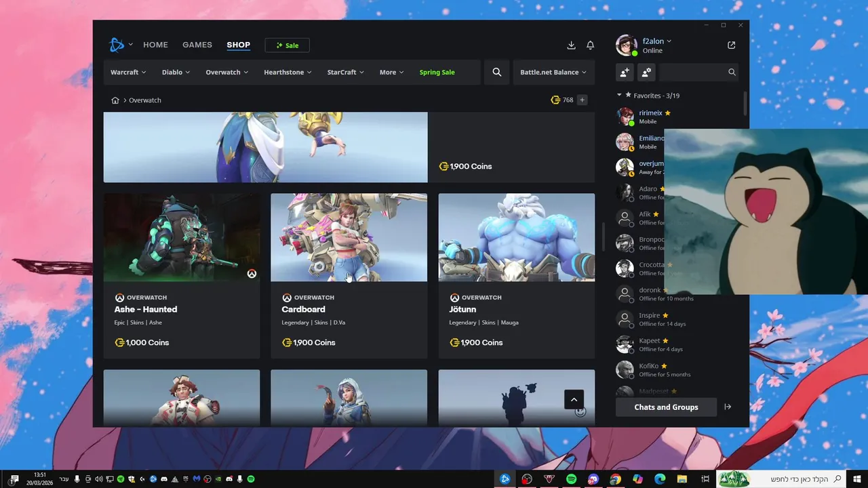The height and width of the screenshot is (488, 868).
Task: Expand the Hearthstone dropdown
Action: pyautogui.click(x=288, y=73)
